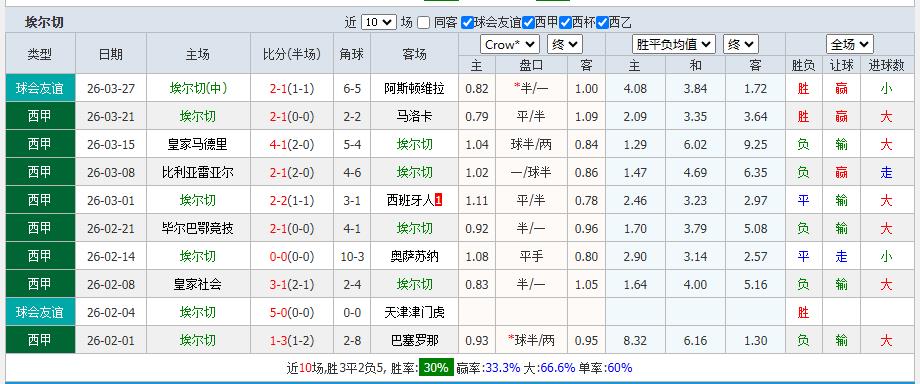Toggle the 同客 checkbox

(x=424, y=23)
